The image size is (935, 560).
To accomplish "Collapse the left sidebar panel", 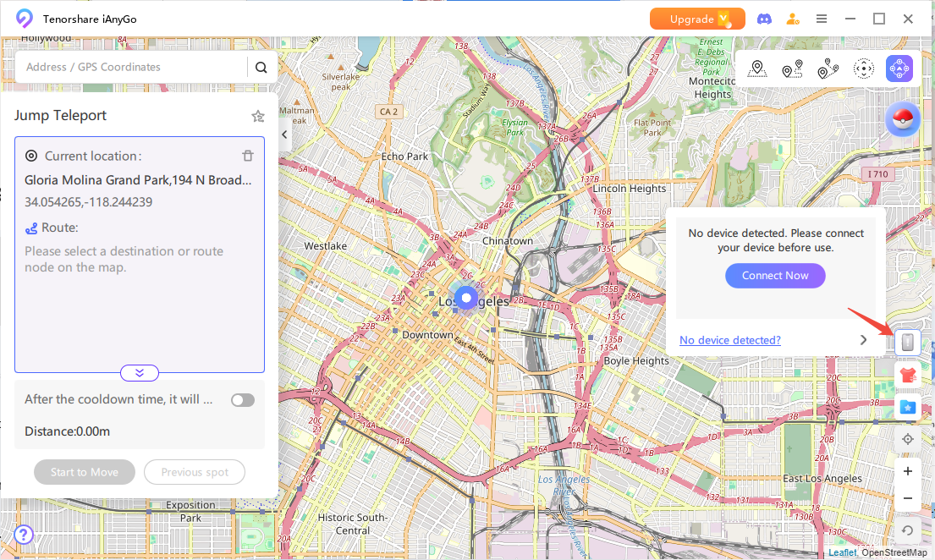I will [283, 134].
